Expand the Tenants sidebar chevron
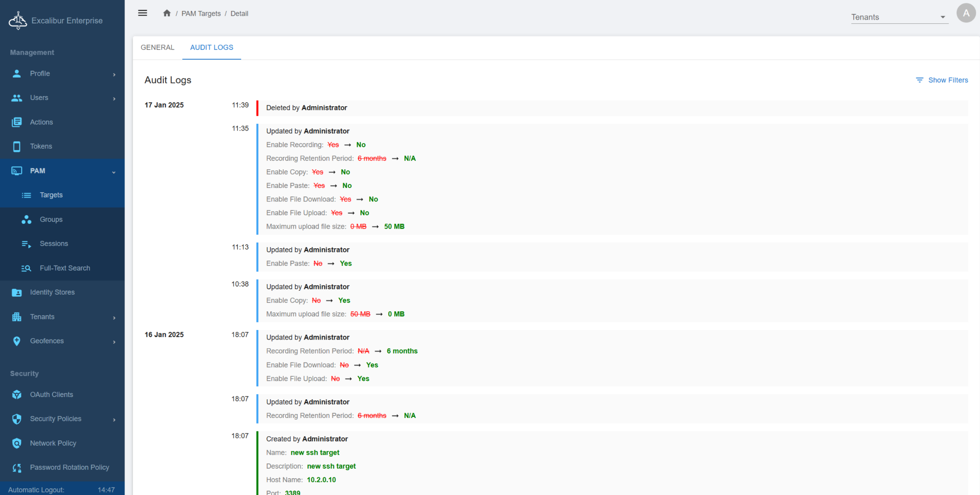980x495 pixels. point(114,318)
